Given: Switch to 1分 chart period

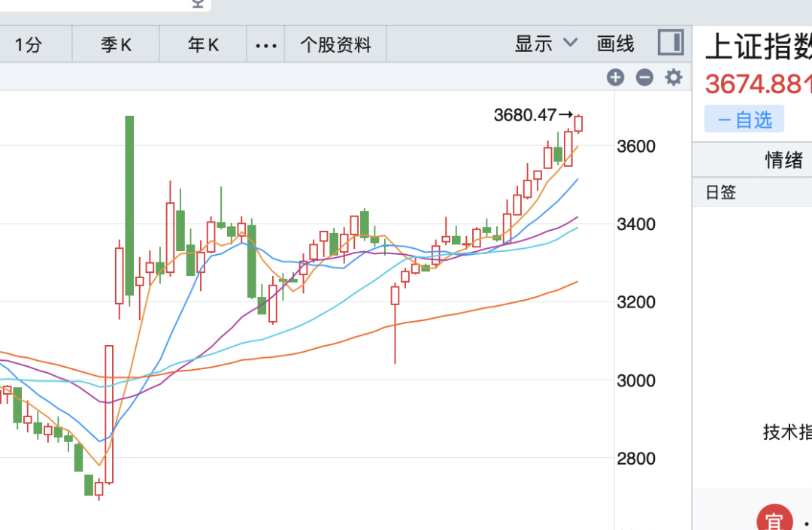Looking at the screenshot, I should tap(28, 46).
